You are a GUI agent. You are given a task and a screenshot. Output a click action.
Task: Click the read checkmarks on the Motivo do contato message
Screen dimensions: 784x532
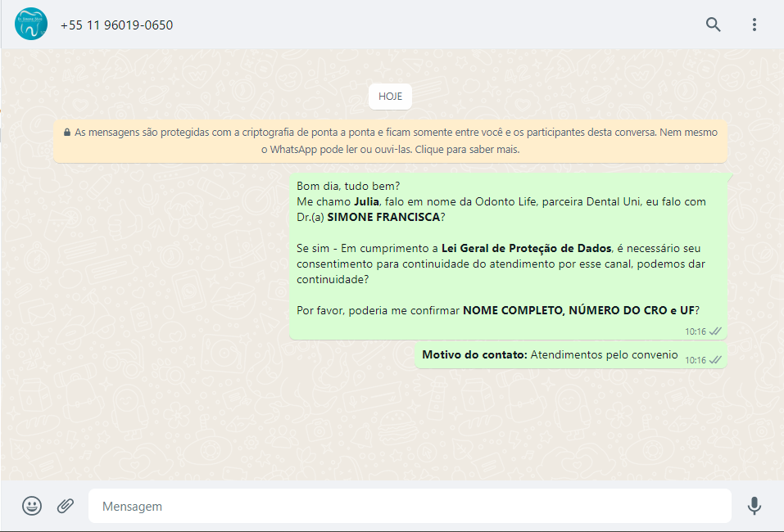click(x=715, y=359)
